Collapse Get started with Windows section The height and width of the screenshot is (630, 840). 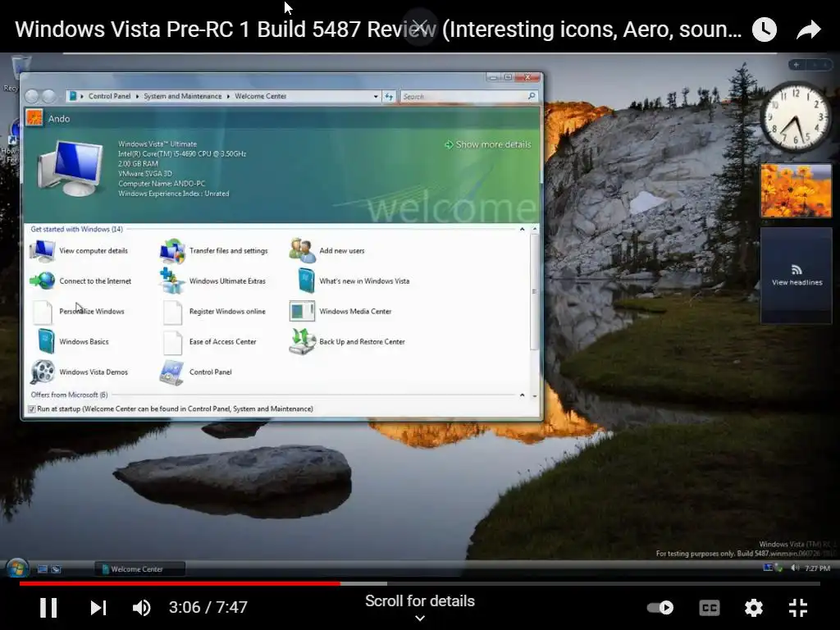tap(523, 230)
